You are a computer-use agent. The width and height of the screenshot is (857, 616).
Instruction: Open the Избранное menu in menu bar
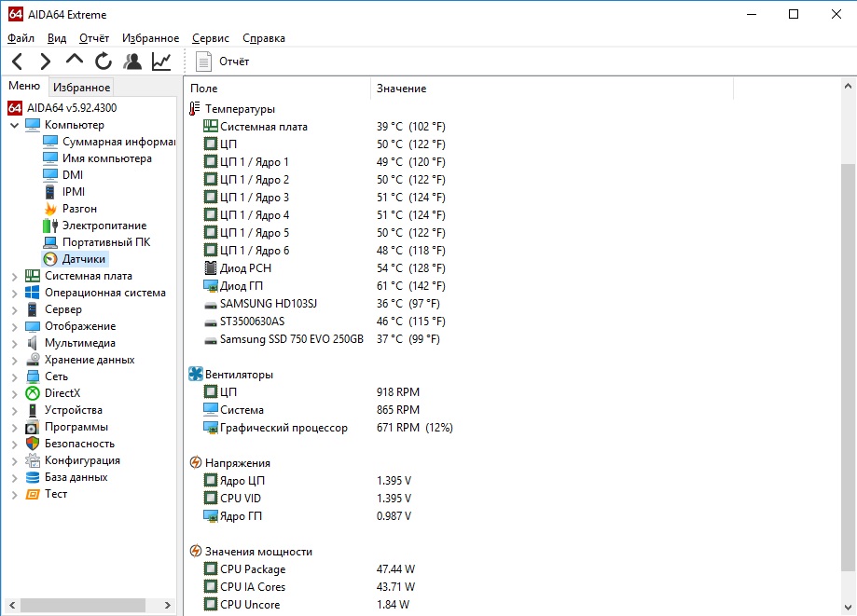point(150,38)
